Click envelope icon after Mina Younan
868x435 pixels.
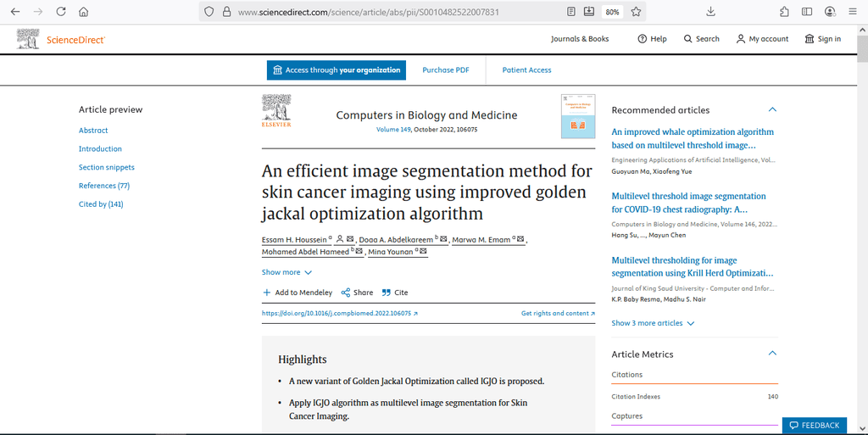point(423,251)
